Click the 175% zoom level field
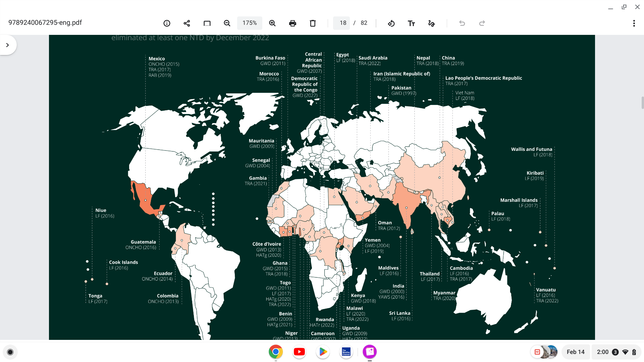This screenshot has height=362, width=644. coord(250,23)
